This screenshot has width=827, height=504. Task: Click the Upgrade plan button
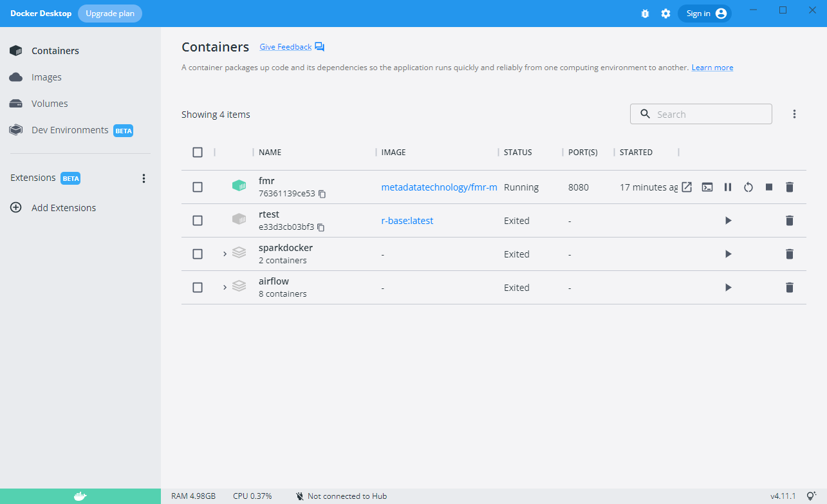point(110,14)
